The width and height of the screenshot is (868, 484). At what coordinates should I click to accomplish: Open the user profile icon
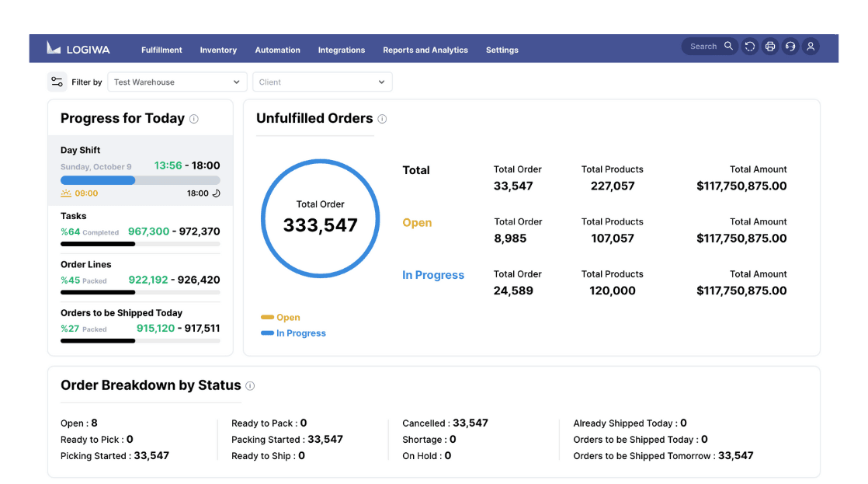tap(811, 47)
